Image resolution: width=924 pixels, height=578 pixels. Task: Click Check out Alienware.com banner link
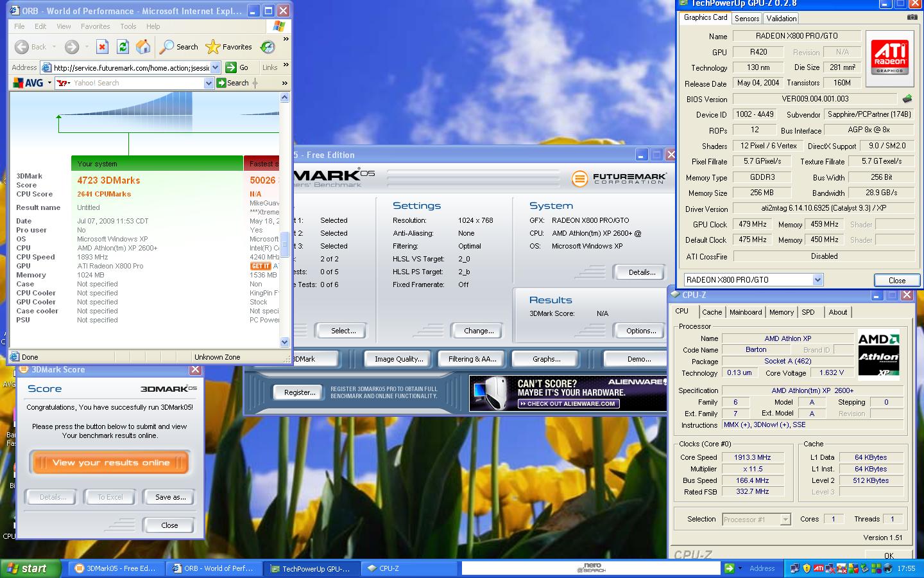(x=568, y=404)
